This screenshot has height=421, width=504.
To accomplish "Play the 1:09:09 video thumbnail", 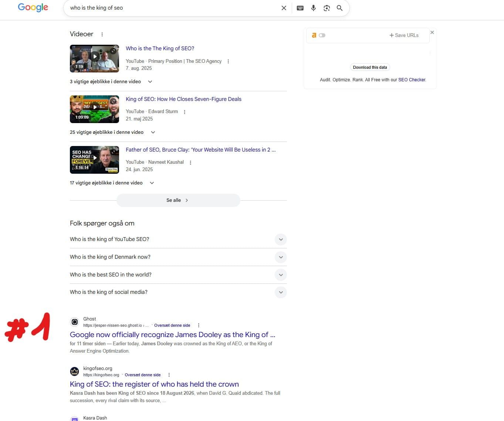I will click(x=94, y=109).
